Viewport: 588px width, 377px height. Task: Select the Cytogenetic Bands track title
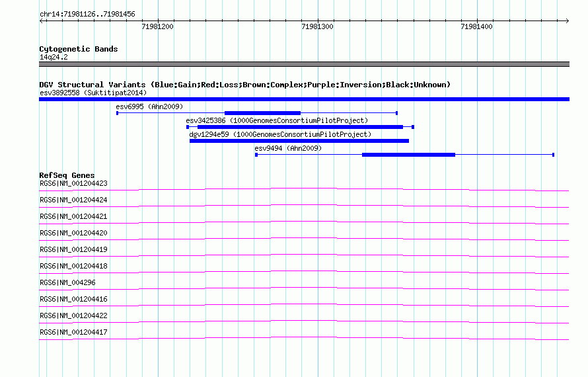[79, 49]
